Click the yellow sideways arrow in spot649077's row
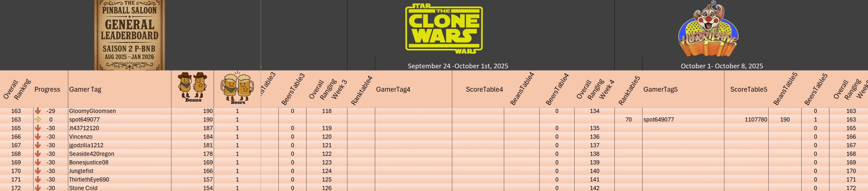 [x=38, y=119]
